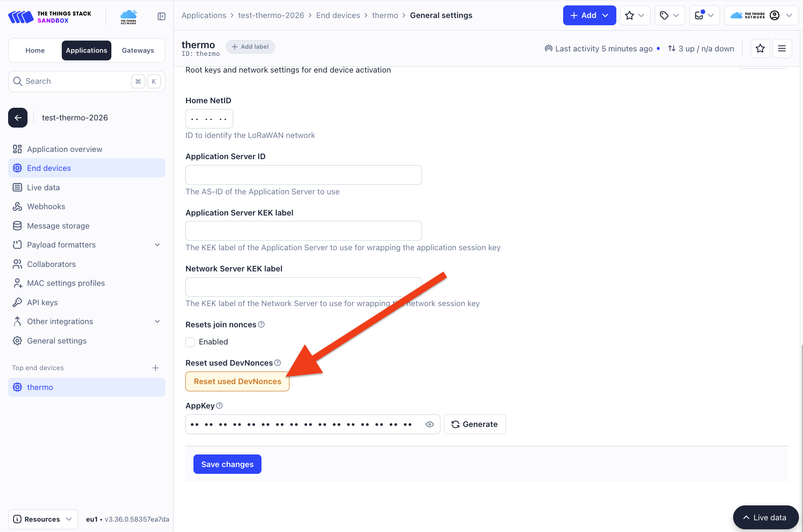Screen dimensions: 803x532
Task: Click the Application Server ID input field
Action: pos(303,175)
